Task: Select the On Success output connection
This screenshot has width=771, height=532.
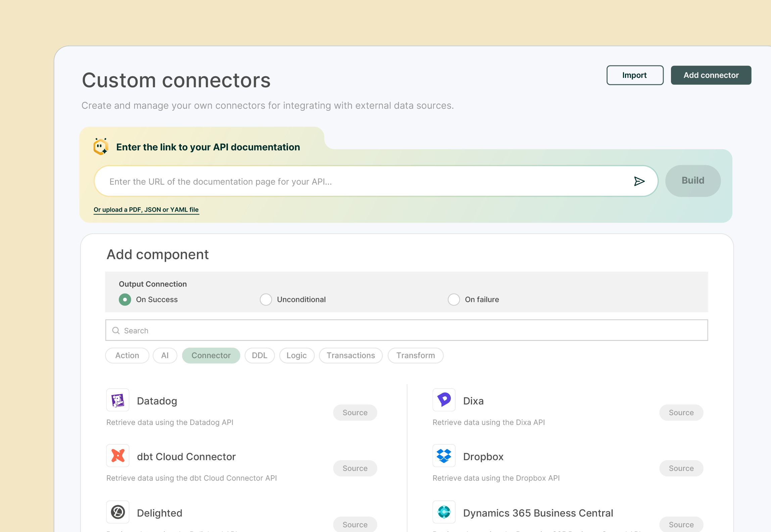Action: 125,299
